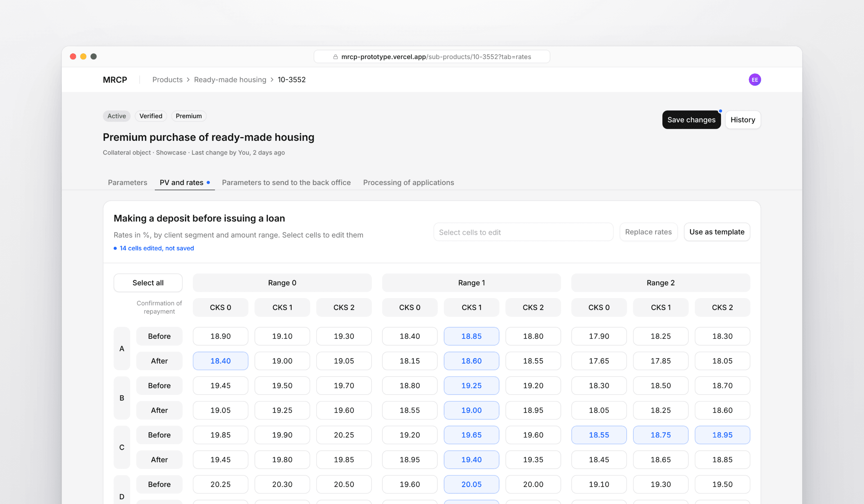The height and width of the screenshot is (504, 864).
Task: Click Use as template button
Action: (x=717, y=232)
